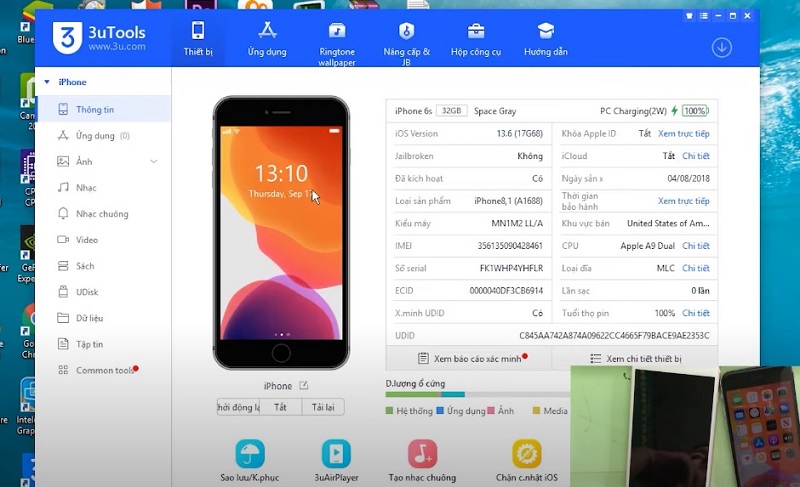Click the iOS Version value 13.6 (17G68)

click(x=519, y=134)
